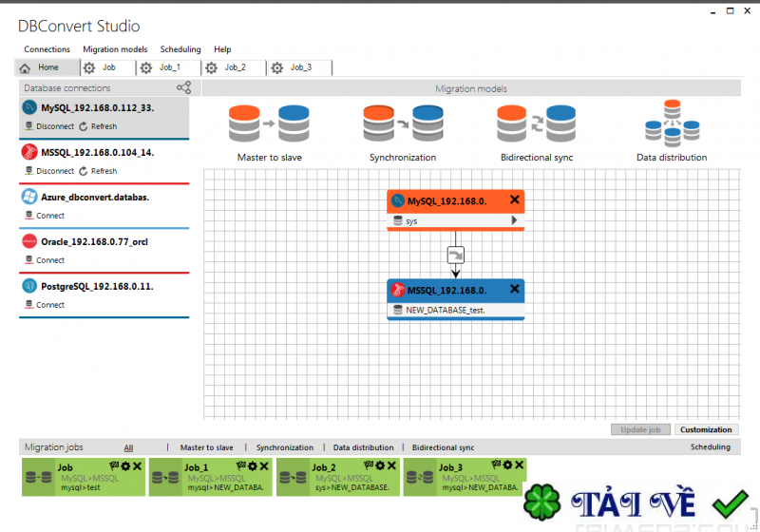Image resolution: width=760 pixels, height=532 pixels.
Task: Select the Job_1 card database icon
Action: tap(165, 477)
